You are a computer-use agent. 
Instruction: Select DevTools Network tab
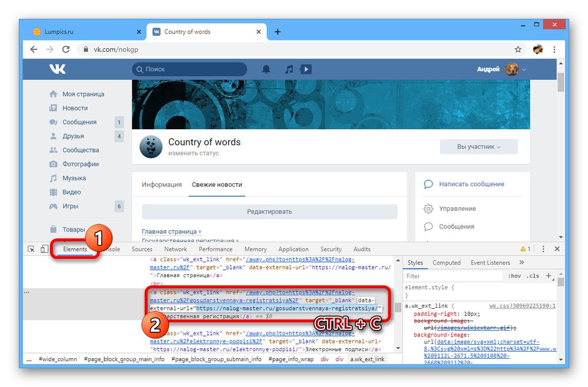[175, 249]
